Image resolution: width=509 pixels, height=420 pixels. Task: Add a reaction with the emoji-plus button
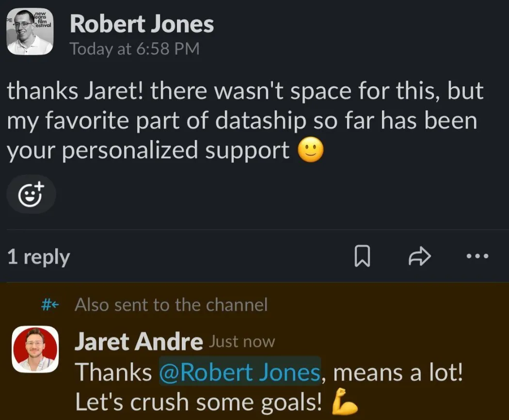[x=31, y=194]
